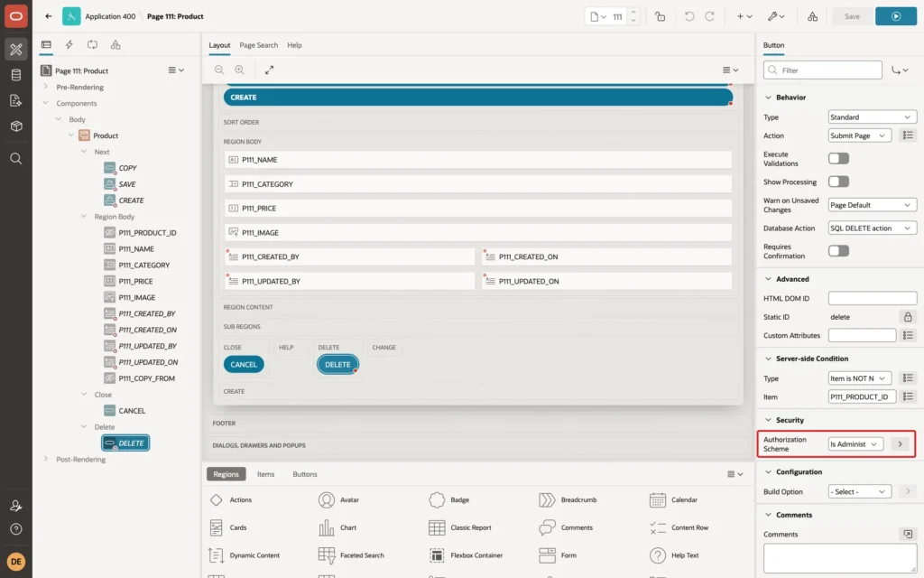The image size is (924, 578).
Task: Select P111_PRICE in the tree
Action: coord(135,282)
